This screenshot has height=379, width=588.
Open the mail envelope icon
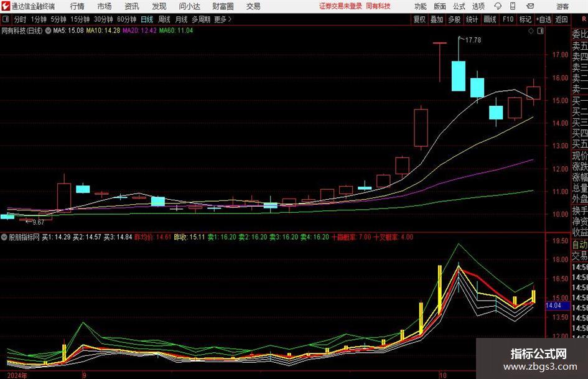[x=530, y=6]
